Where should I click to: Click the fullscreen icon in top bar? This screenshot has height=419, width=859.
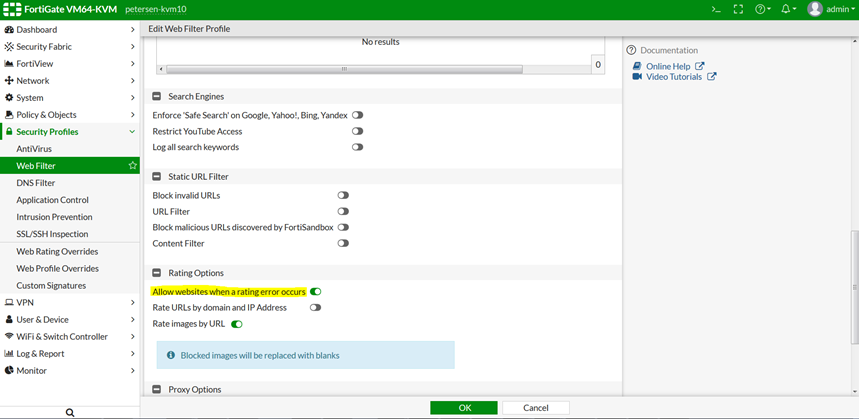coord(739,9)
